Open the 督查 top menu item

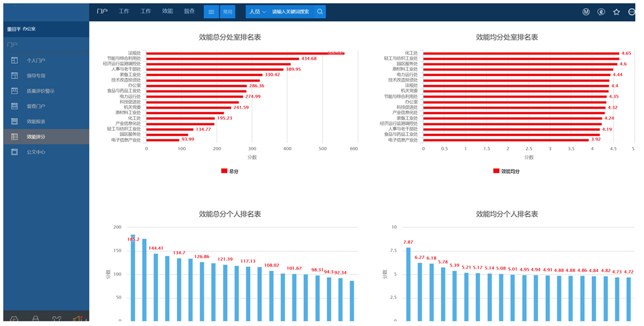click(189, 11)
